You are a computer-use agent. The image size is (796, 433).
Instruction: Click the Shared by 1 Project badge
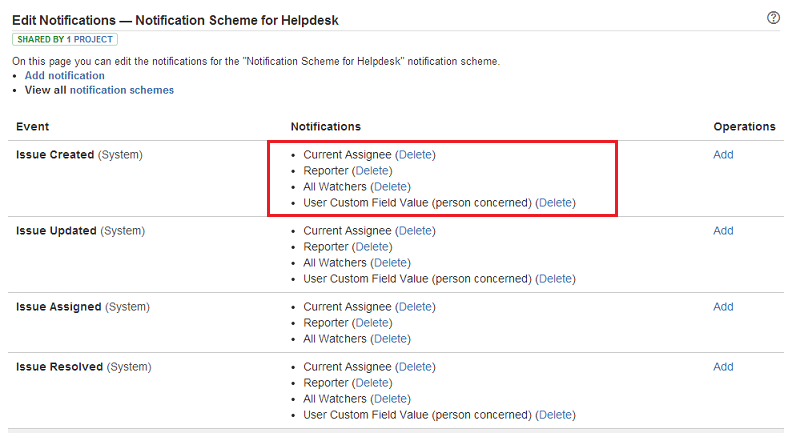(65, 40)
